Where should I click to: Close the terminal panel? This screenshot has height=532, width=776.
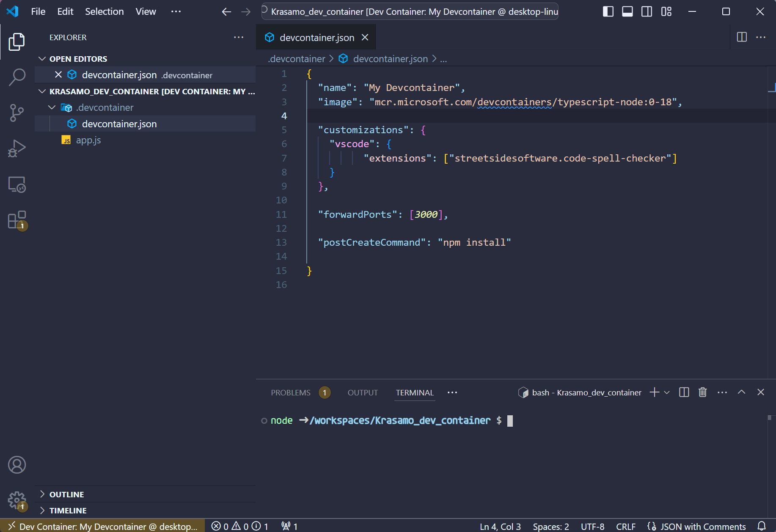pyautogui.click(x=761, y=392)
